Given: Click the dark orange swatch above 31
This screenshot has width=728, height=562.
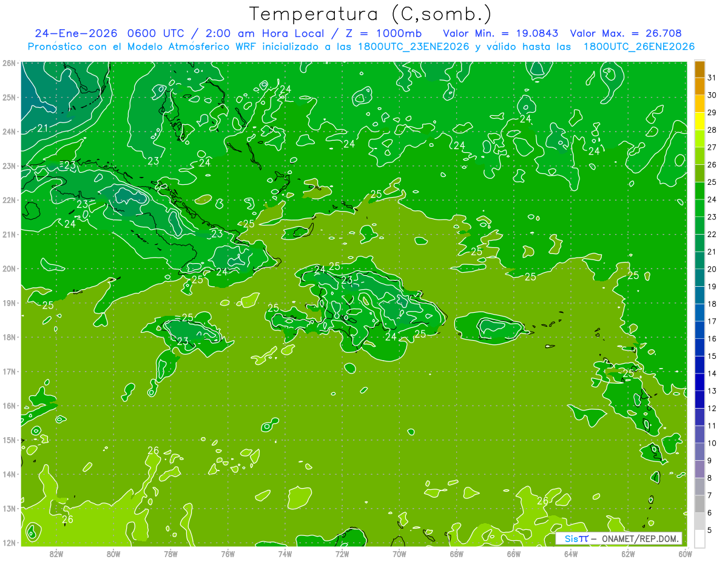Looking at the screenshot, I should (x=699, y=69).
